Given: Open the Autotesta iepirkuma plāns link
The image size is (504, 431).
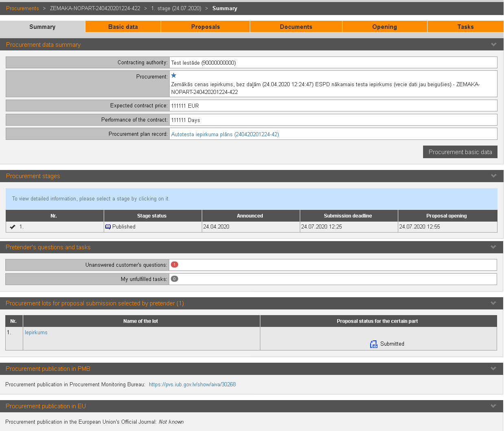Looking at the screenshot, I should [x=225, y=134].
